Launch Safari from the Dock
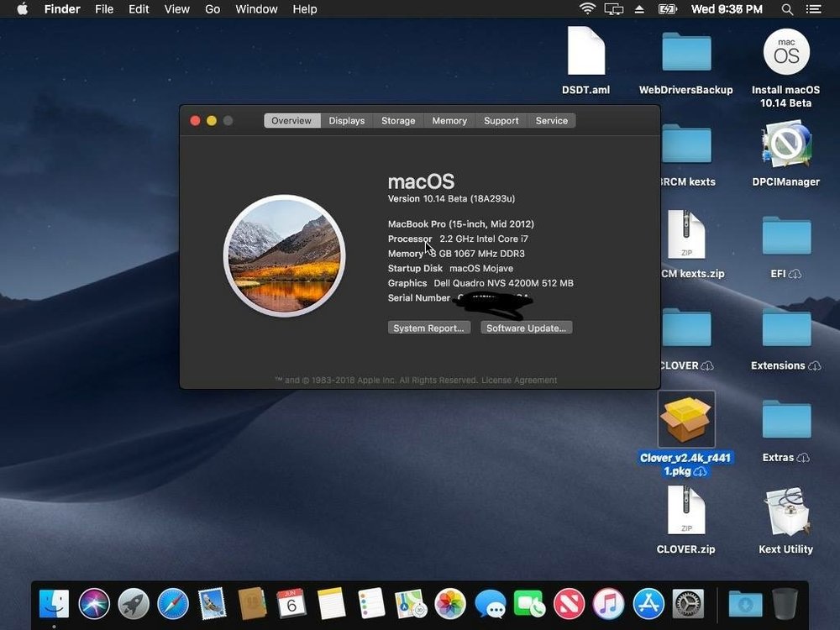840x630 pixels. coord(173,603)
